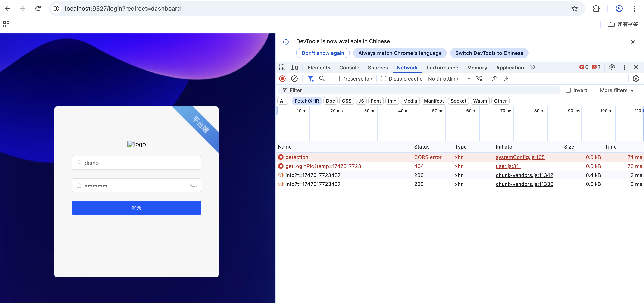
Task: Bookmark this page with the star icon
Action: pos(575,9)
